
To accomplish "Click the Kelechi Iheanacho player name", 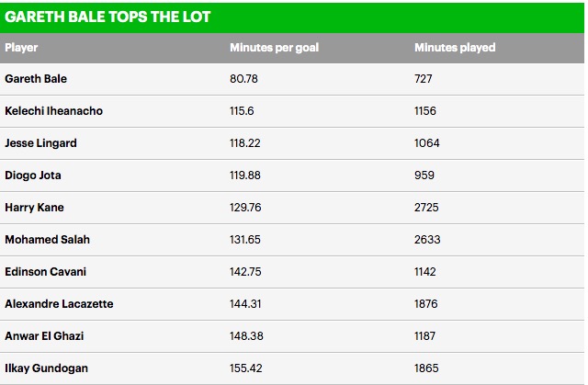I will [53, 111].
